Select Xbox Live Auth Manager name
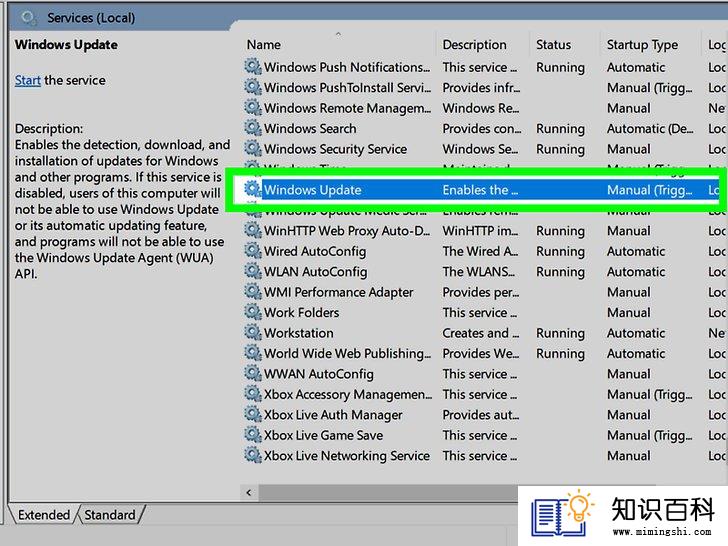 333,415
